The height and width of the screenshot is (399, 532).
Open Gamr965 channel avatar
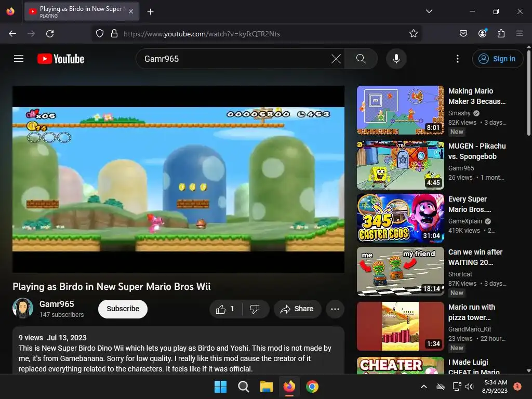coord(23,308)
